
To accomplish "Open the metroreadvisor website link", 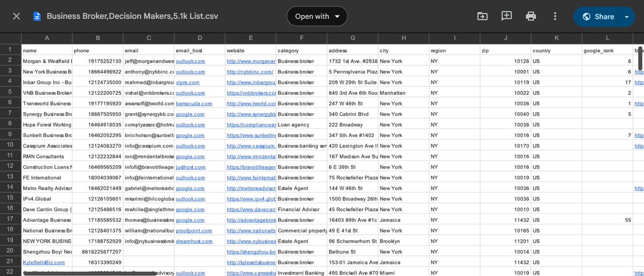I will tap(251, 188).
